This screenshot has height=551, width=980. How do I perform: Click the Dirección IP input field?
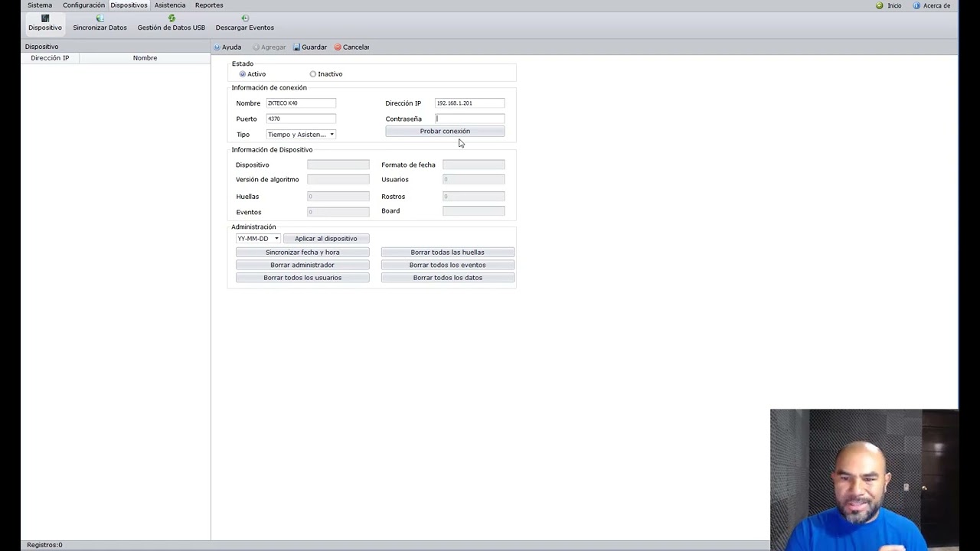(x=469, y=103)
